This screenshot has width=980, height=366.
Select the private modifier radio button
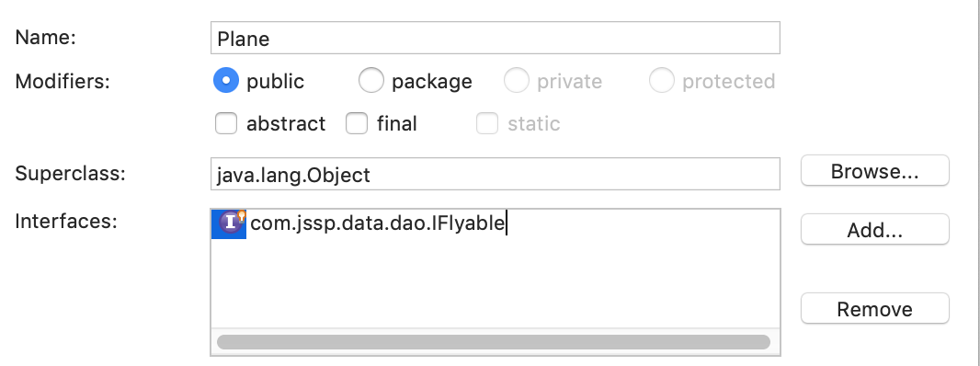click(x=517, y=81)
